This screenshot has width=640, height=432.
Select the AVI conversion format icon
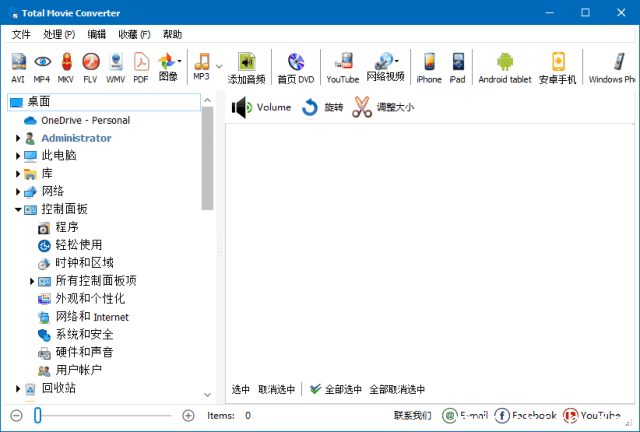18,68
